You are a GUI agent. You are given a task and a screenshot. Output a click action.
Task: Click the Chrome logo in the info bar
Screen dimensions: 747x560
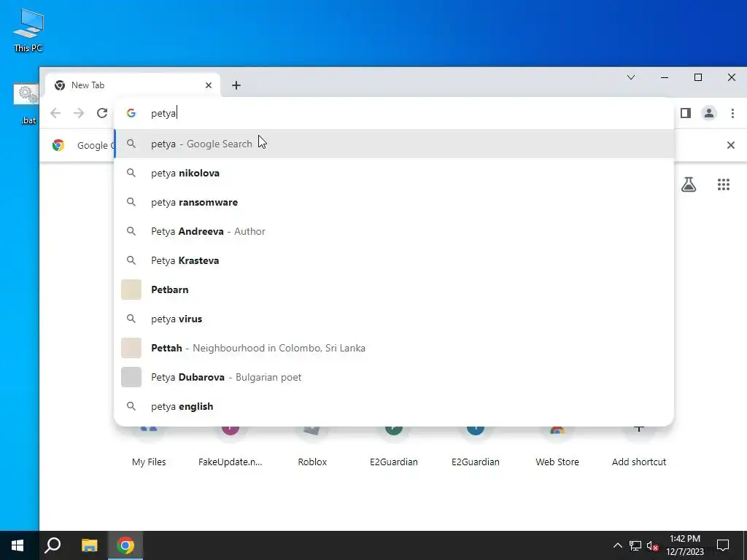[58, 145]
